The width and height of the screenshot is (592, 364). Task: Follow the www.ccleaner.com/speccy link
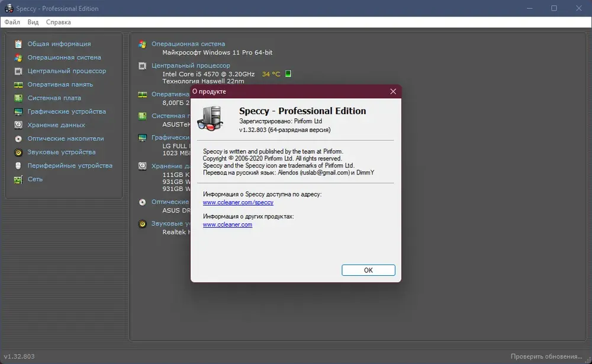[x=238, y=202]
